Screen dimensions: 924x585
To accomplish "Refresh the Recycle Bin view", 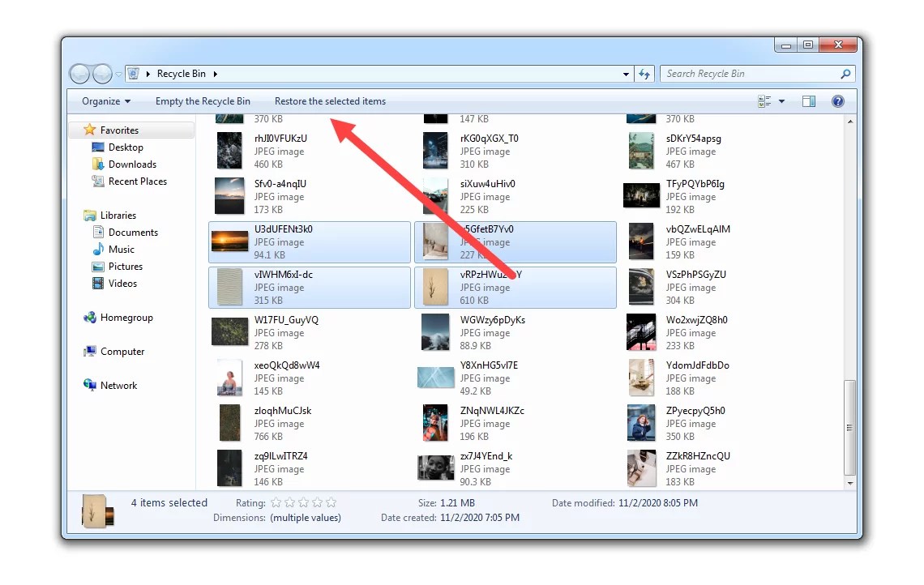I will [x=644, y=73].
